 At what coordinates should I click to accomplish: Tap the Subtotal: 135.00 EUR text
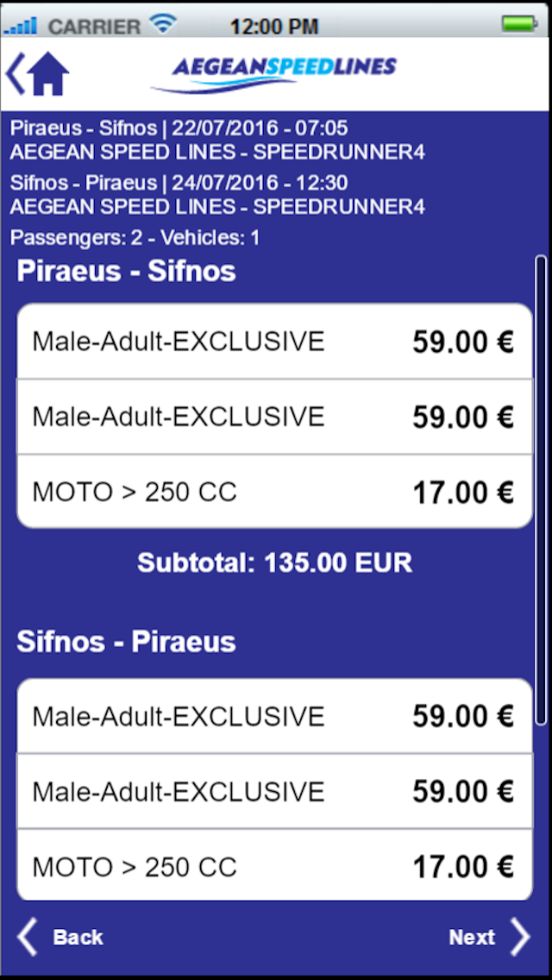point(274,562)
